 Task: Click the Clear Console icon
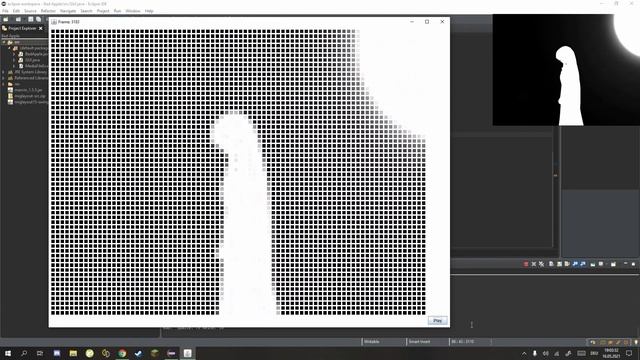pos(551,264)
